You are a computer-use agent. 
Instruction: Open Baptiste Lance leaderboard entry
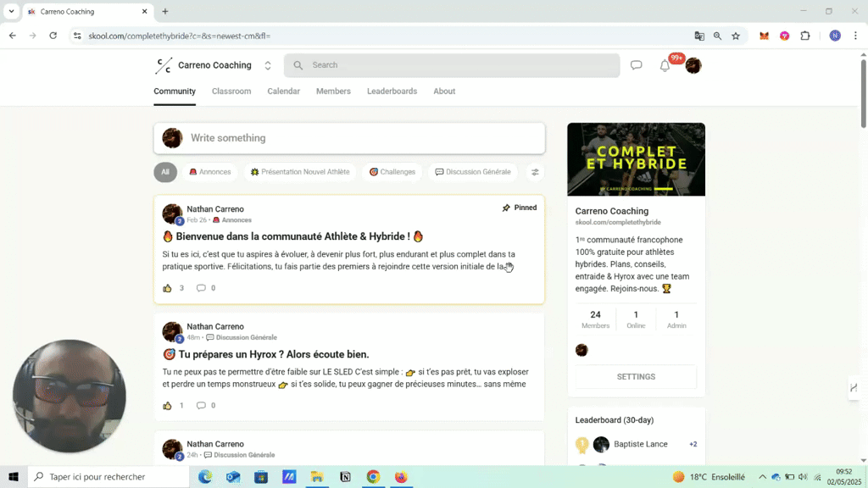(x=636, y=444)
